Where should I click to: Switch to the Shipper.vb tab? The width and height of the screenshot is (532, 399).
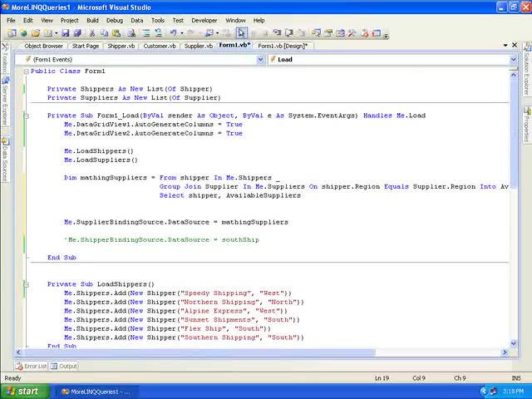[121, 47]
